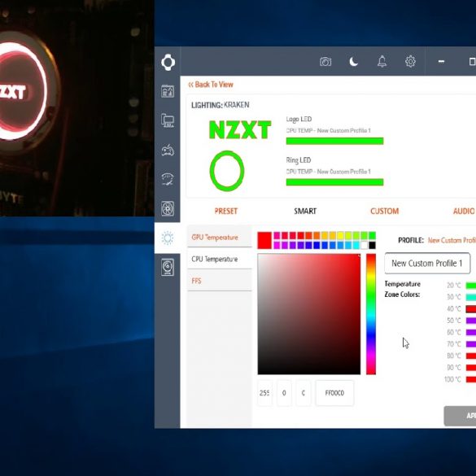Image resolution: width=476 pixels, height=476 pixels.
Task: Select the 100 °C red zone color
Action: (471, 379)
